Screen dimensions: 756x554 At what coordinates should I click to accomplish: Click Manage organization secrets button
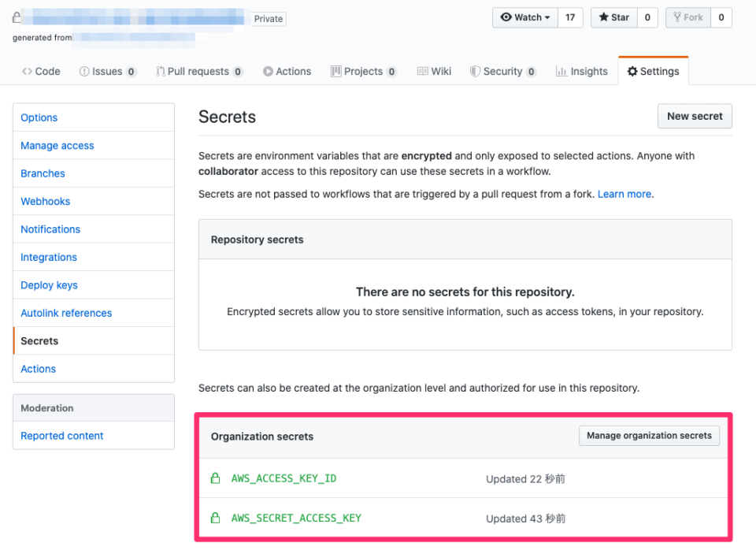pyautogui.click(x=649, y=436)
